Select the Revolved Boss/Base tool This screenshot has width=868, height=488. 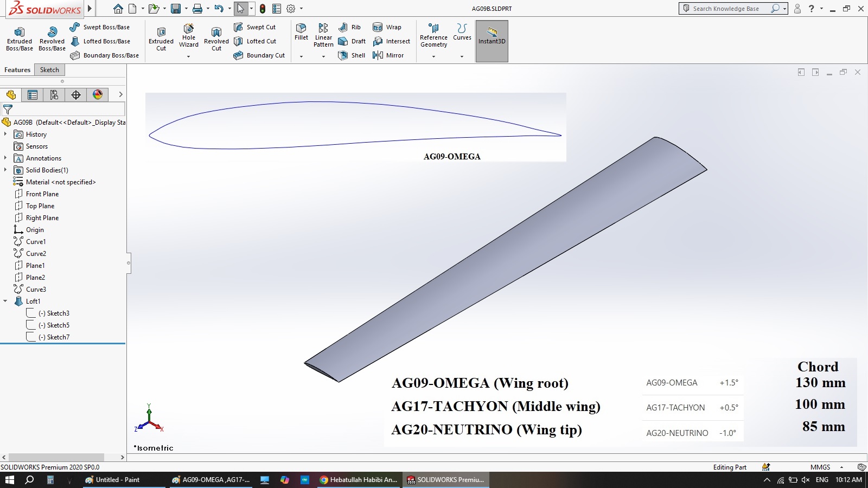pos(52,38)
